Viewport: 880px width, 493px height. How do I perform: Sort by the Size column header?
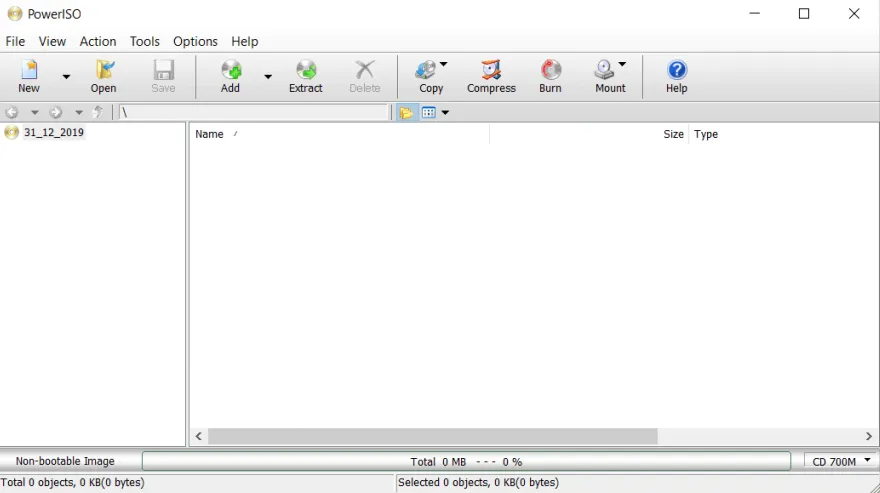589,134
